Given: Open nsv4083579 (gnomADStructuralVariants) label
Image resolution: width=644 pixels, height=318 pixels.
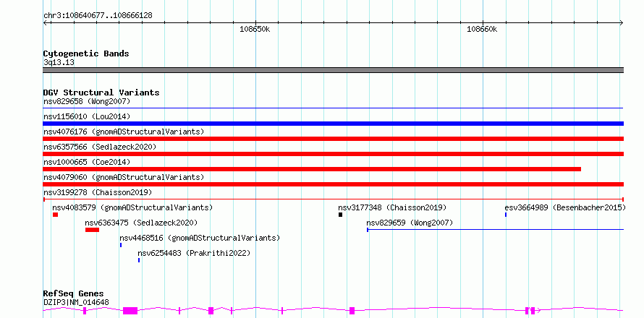Looking at the screenshot, I should 132,207.
